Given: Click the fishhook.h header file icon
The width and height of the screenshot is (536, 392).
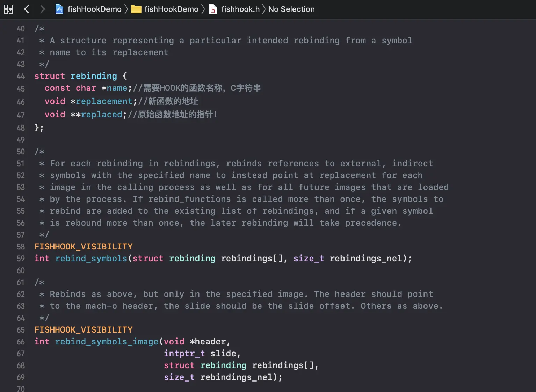Looking at the screenshot, I should (213, 9).
